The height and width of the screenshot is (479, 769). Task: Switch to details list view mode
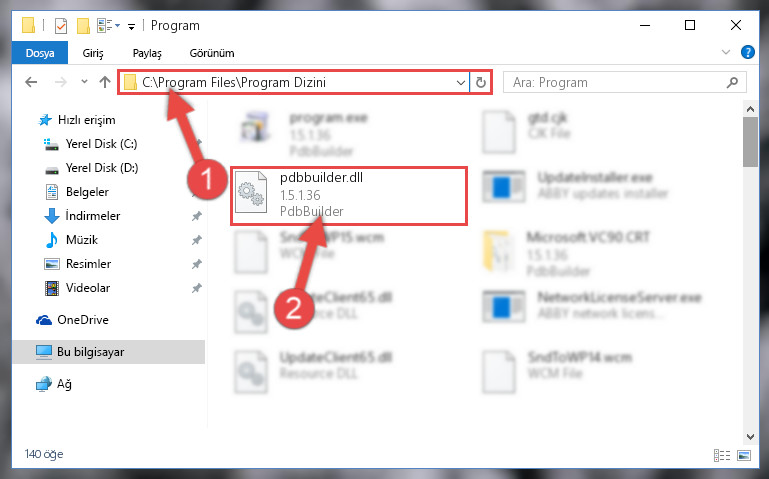[x=722, y=455]
